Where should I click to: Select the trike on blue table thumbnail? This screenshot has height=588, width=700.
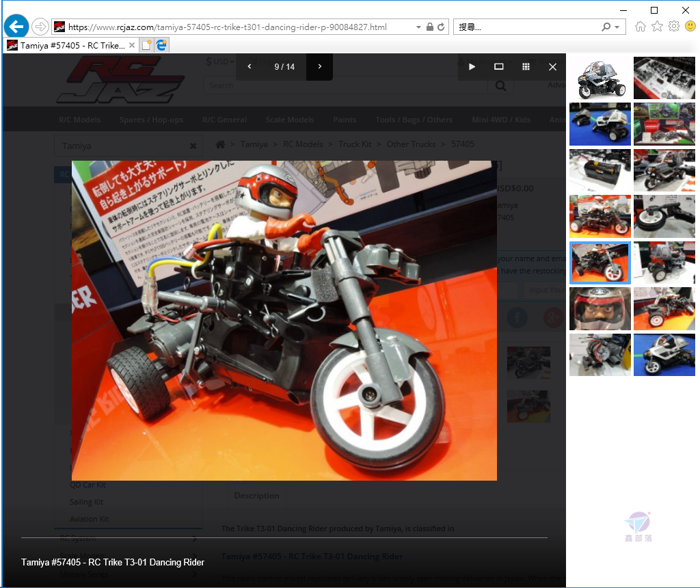[600, 124]
